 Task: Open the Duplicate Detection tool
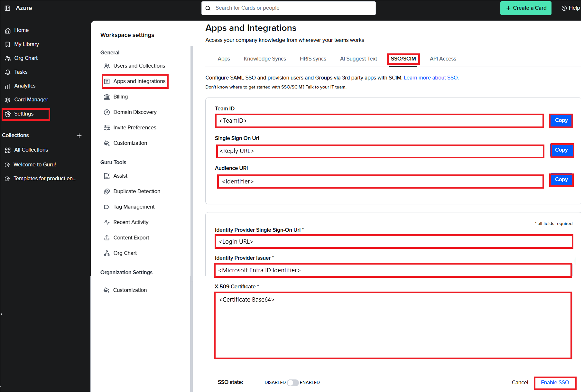(x=137, y=191)
